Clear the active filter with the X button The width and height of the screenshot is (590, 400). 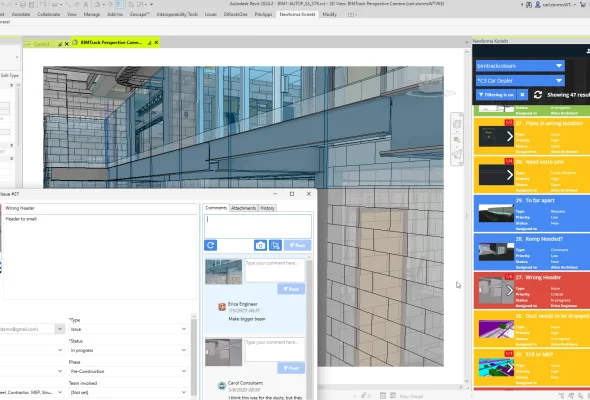[522, 95]
